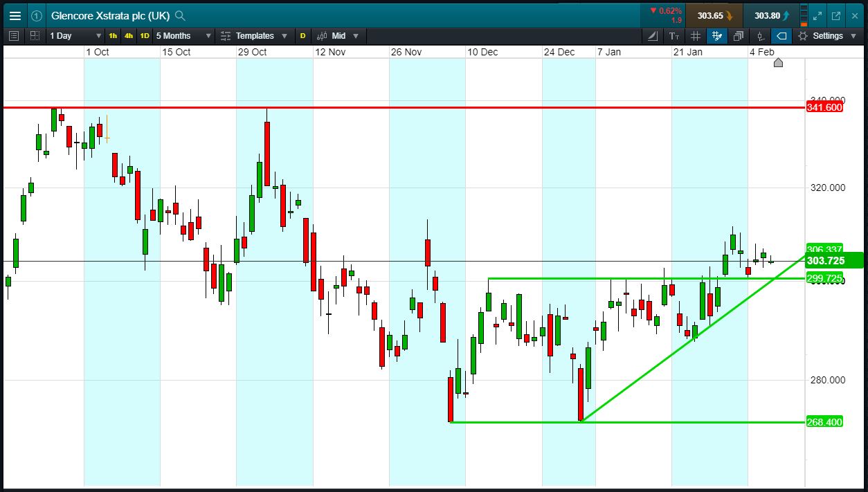Click the 306.337 trendline price label

click(824, 249)
